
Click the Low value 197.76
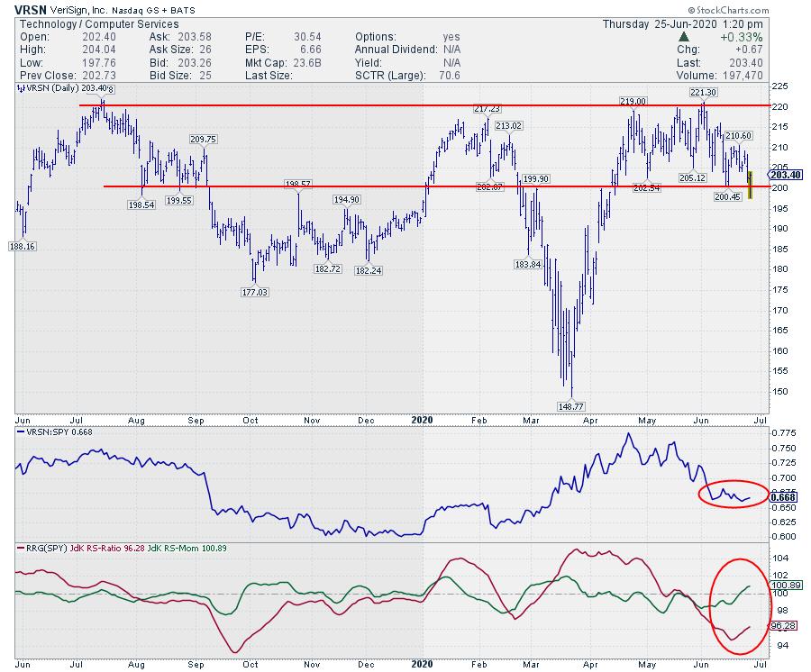click(x=99, y=62)
